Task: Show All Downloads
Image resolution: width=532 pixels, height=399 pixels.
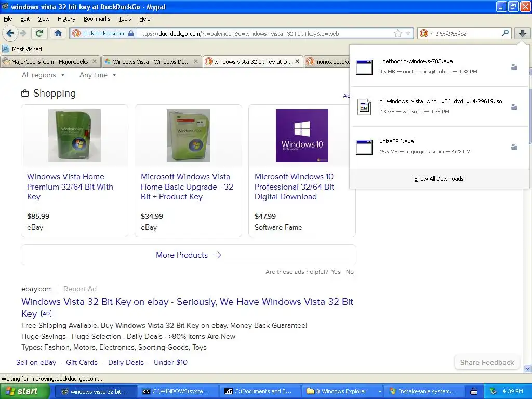Action: point(438,179)
